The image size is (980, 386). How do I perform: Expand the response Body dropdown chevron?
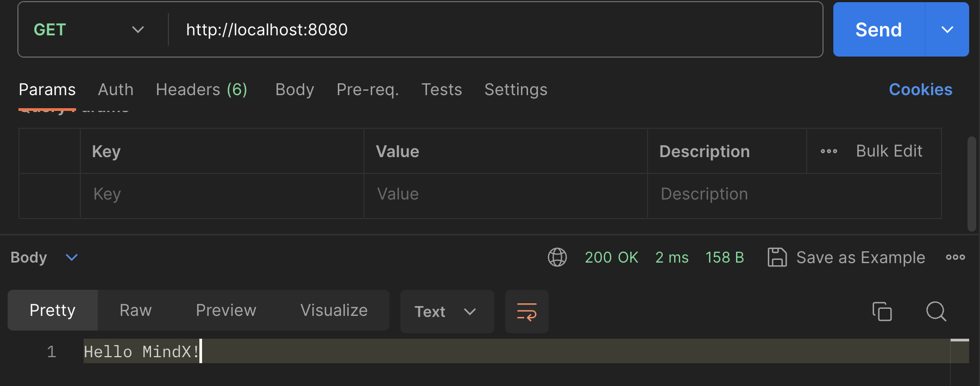(72, 257)
